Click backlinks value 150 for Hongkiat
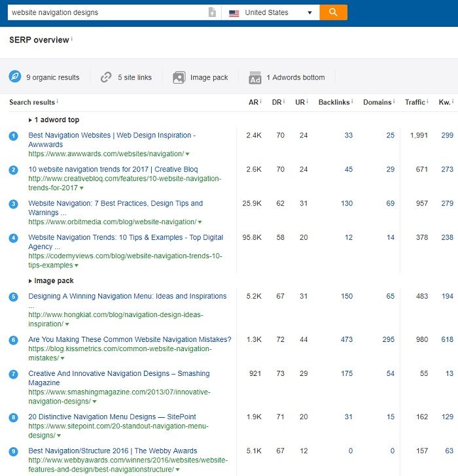The image size is (458, 476). [x=347, y=296]
